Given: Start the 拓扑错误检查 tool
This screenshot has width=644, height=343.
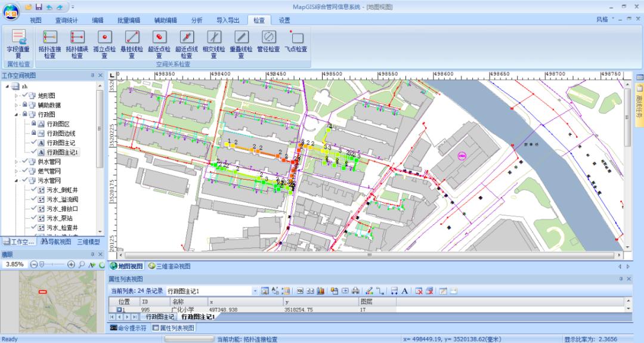Looking at the screenshot, I should point(77,44).
